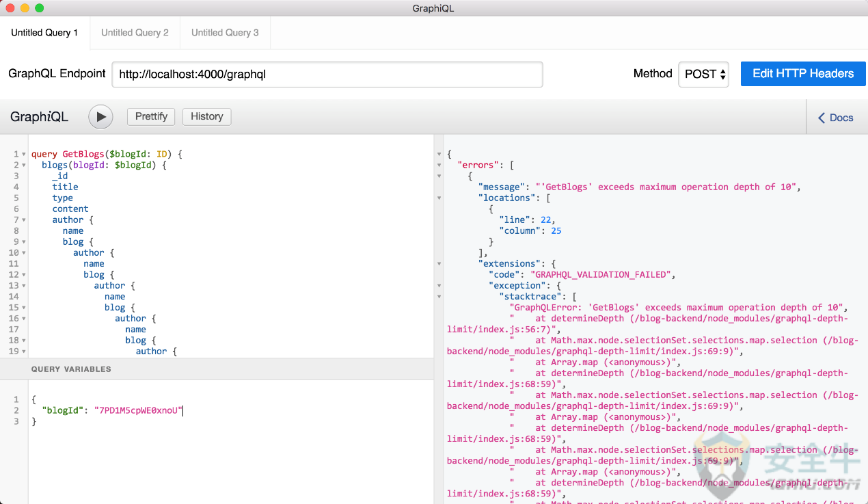The width and height of the screenshot is (868, 504).
Task: Fold the author block at line 13
Action: coord(24,286)
